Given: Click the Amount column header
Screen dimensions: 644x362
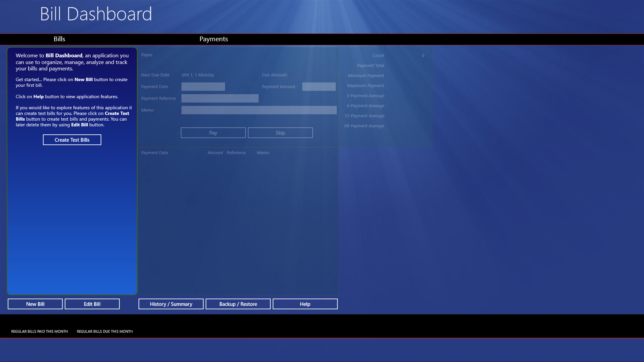Looking at the screenshot, I should 215,153.
